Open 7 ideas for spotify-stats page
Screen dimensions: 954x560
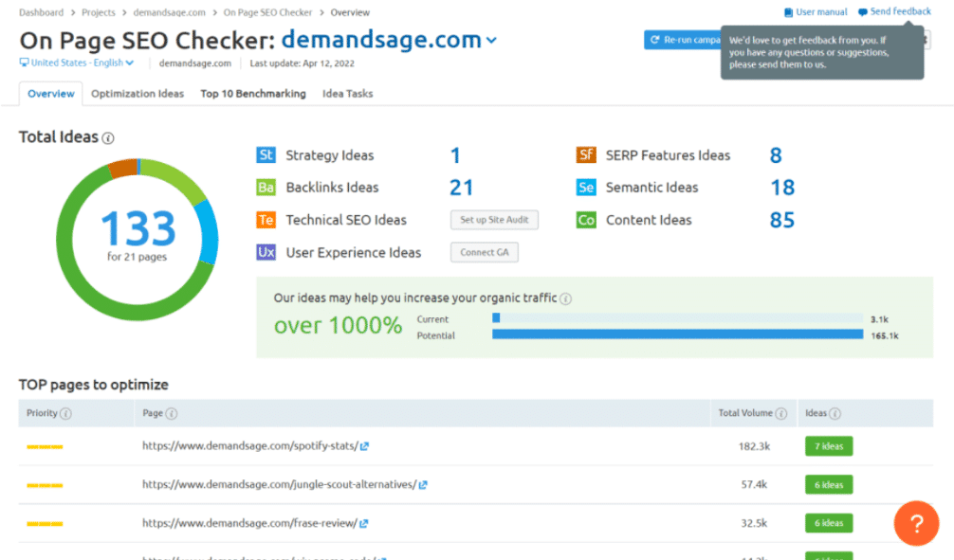829,446
